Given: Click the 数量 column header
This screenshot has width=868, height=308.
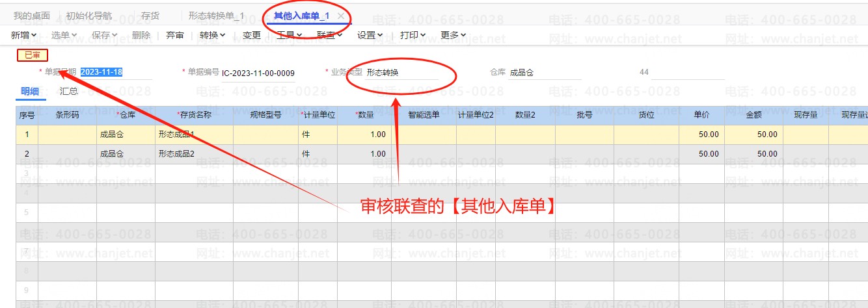Looking at the screenshot, I should (364, 115).
